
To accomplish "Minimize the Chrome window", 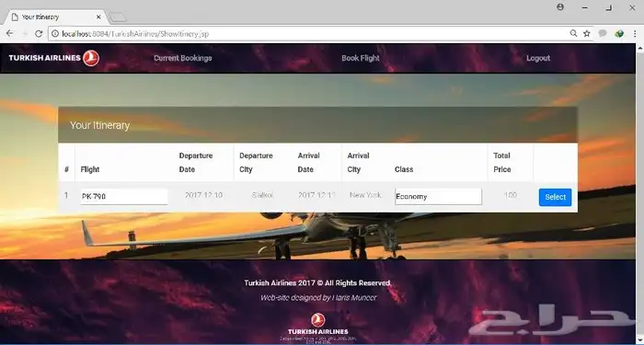I will (584, 7).
